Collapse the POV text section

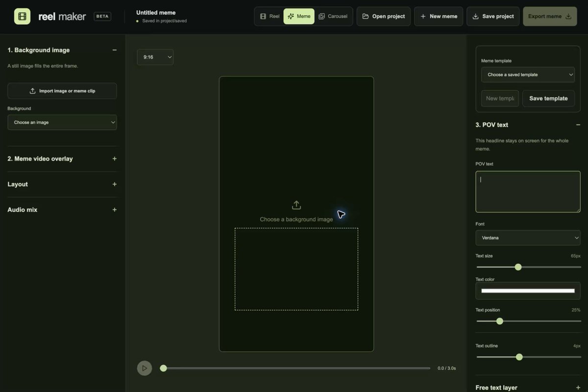coord(578,125)
